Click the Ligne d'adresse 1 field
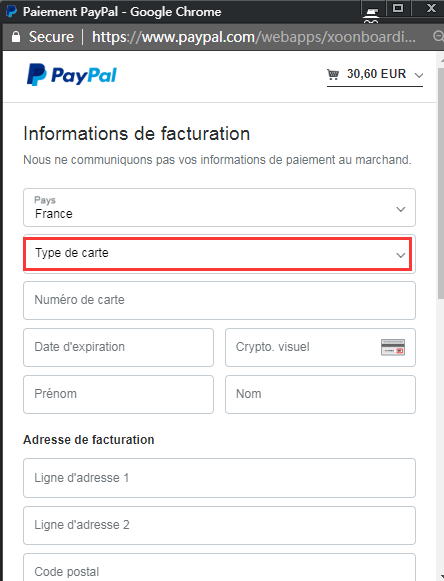Image resolution: width=444 pixels, height=581 pixels. coord(219,478)
